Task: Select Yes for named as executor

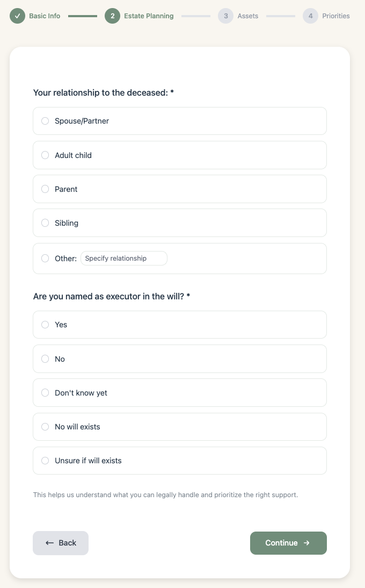Action: (45, 325)
